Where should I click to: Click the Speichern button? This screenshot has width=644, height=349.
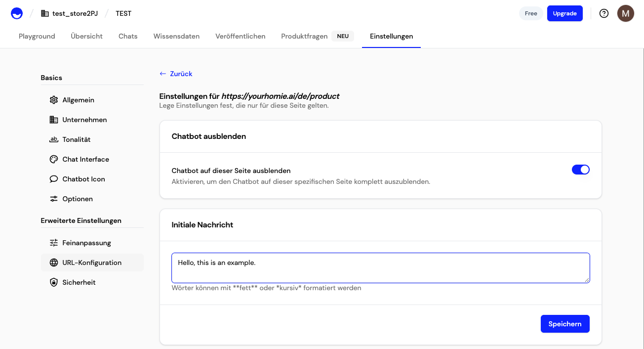tap(565, 323)
